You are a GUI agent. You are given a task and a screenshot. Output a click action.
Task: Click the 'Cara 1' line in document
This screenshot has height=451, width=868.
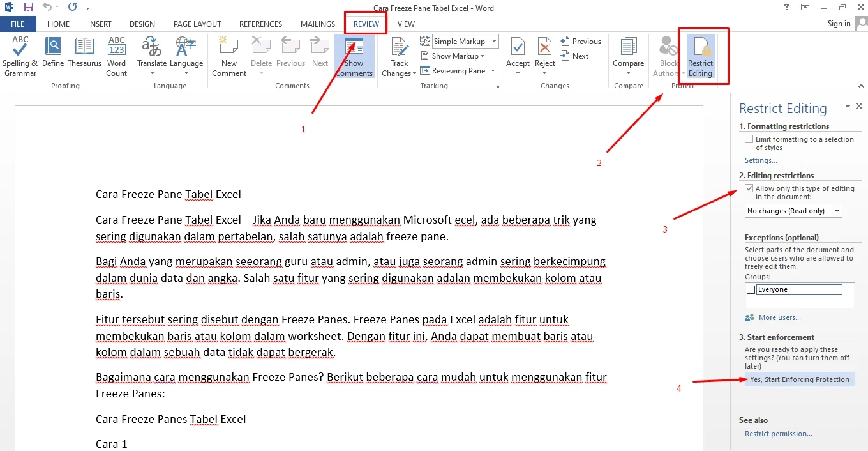click(112, 443)
